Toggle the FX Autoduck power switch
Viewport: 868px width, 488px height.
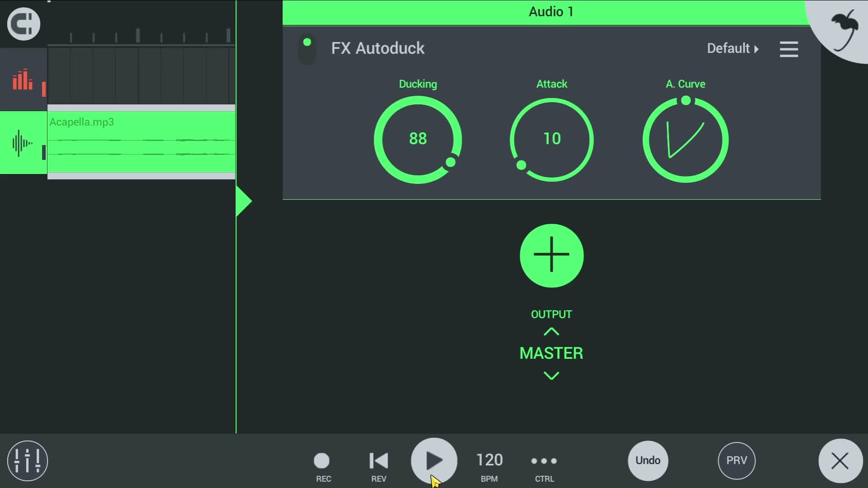coord(307,49)
